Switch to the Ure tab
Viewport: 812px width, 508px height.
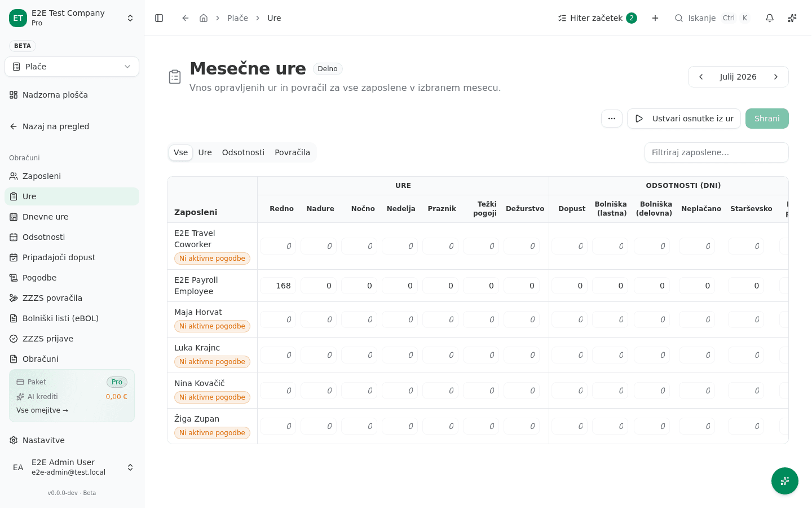[x=205, y=152]
